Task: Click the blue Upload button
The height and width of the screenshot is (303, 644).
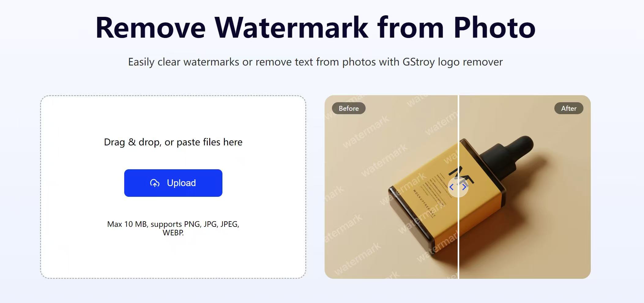Action: pyautogui.click(x=173, y=183)
